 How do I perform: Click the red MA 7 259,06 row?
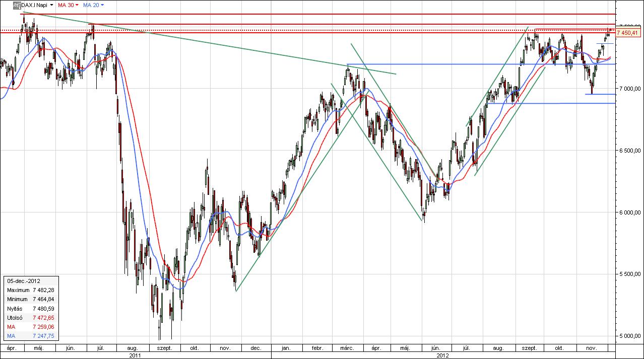(x=30, y=327)
